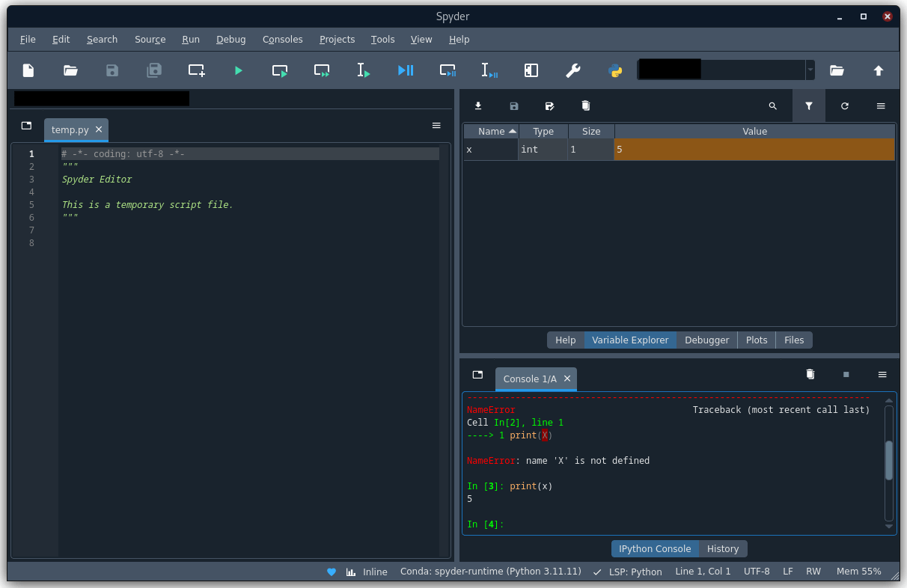Maximize current pane icon
This screenshot has width=907, height=588.
tap(531, 70)
